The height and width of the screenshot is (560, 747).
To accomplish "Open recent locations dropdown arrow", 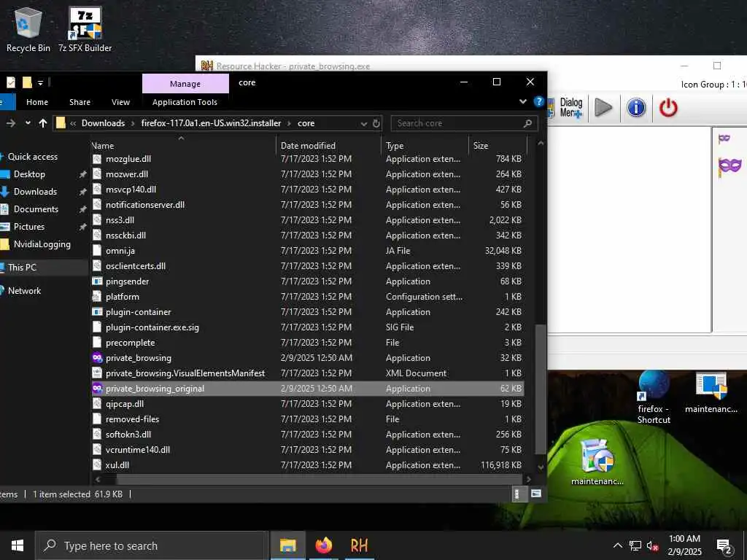I will pyautogui.click(x=28, y=123).
